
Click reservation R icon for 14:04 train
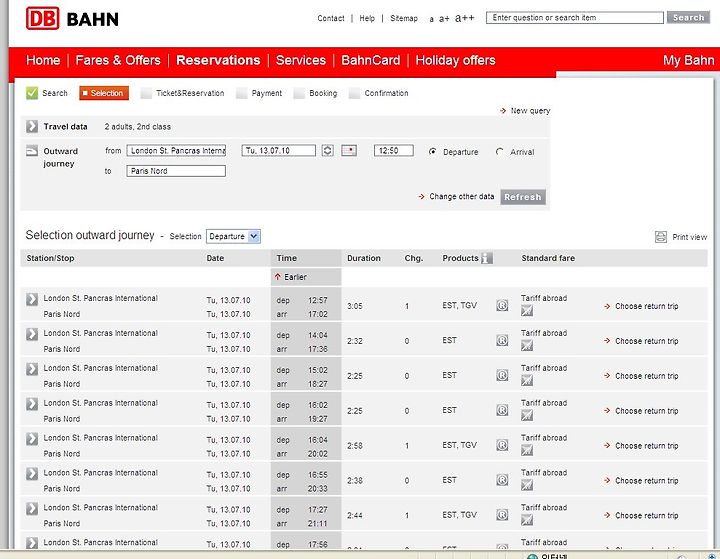tap(502, 340)
